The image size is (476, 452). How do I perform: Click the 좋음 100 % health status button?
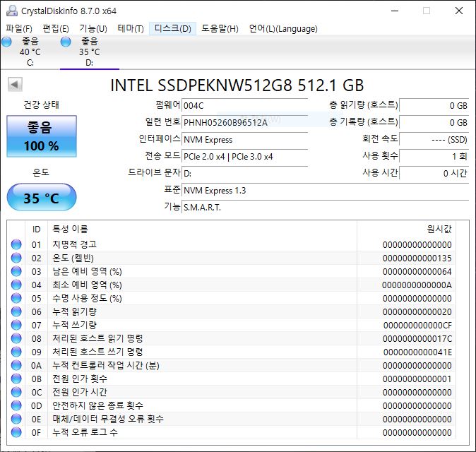click(42, 136)
